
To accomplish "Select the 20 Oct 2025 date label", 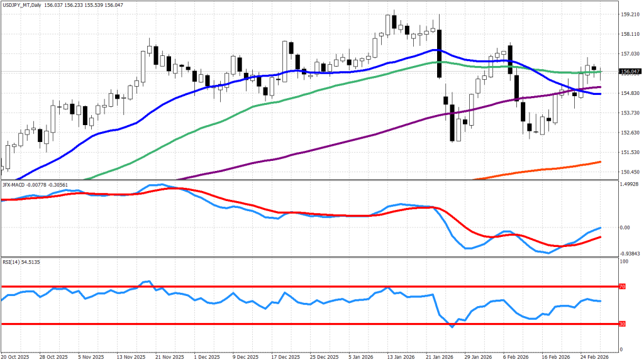I will point(14,356).
